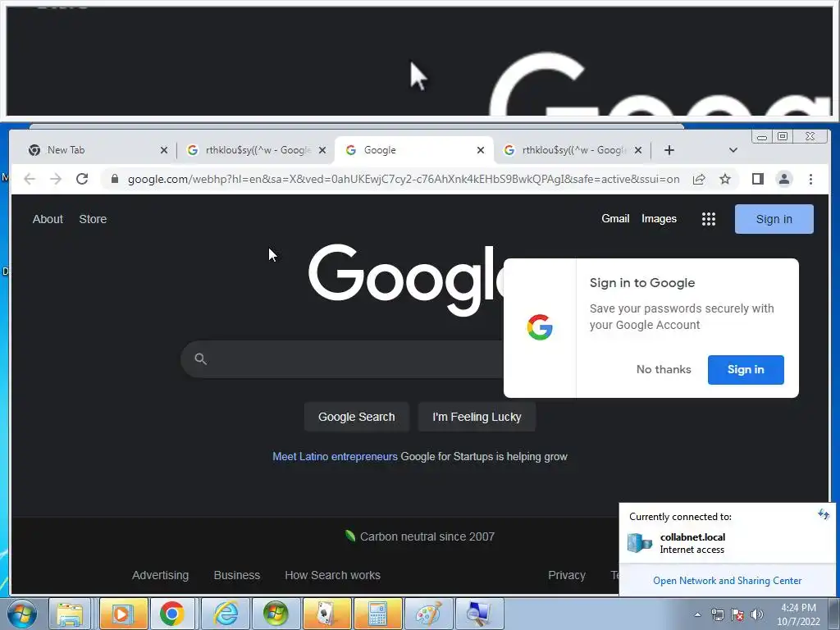Bookmark this page with star icon
840x630 pixels.
[725, 179]
